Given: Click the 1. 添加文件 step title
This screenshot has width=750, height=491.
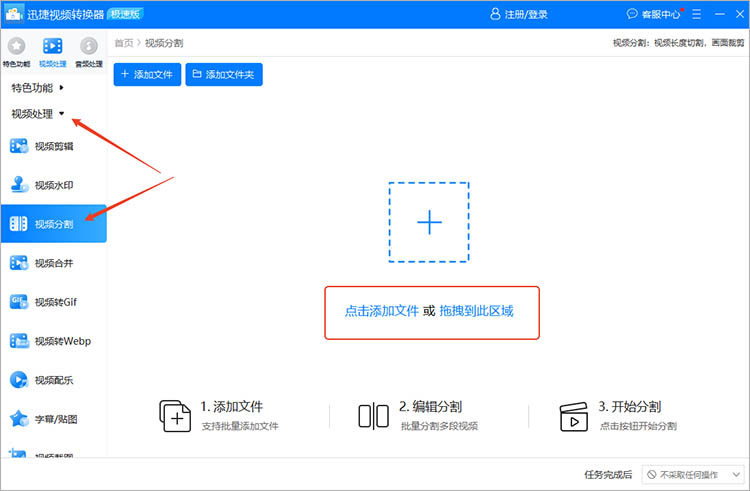Looking at the screenshot, I should [232, 406].
